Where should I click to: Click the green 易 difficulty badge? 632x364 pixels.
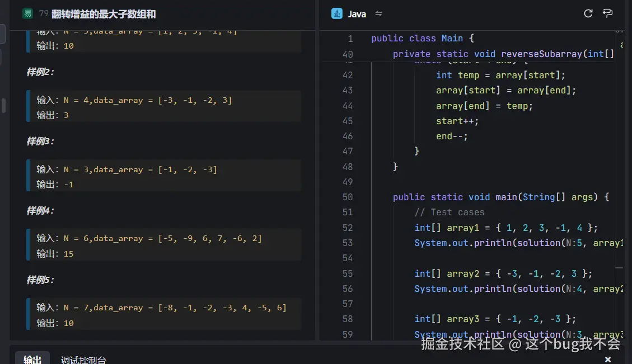[27, 14]
